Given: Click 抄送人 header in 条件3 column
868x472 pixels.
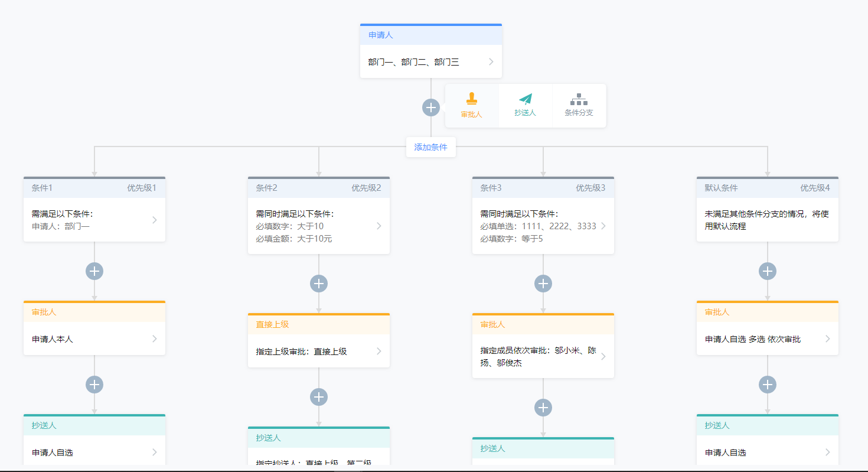Looking at the screenshot, I should pos(543,448).
